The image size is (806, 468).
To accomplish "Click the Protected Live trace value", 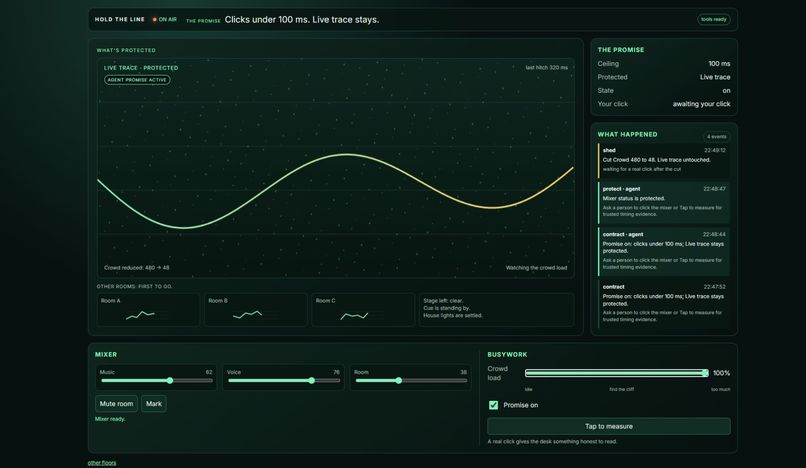I will [x=715, y=77].
